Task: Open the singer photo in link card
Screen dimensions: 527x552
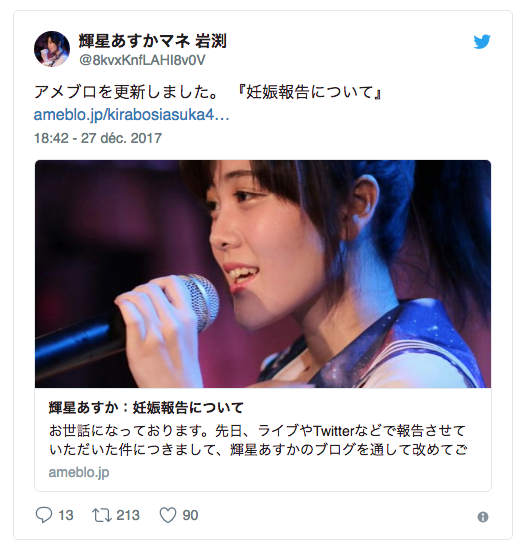Action: pos(263,274)
